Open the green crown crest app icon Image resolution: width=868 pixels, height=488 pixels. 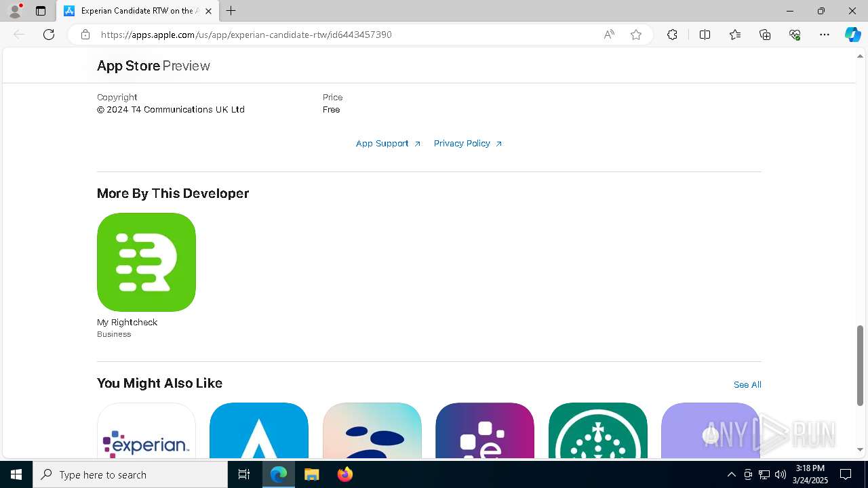tap(598, 430)
